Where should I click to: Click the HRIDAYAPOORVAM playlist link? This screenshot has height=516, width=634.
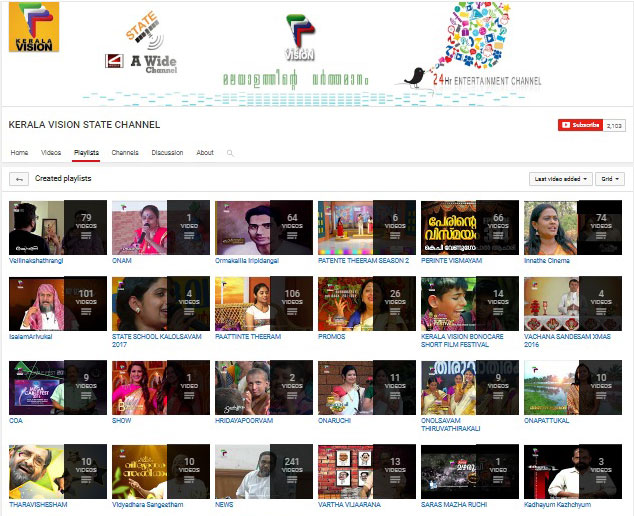[244, 421]
